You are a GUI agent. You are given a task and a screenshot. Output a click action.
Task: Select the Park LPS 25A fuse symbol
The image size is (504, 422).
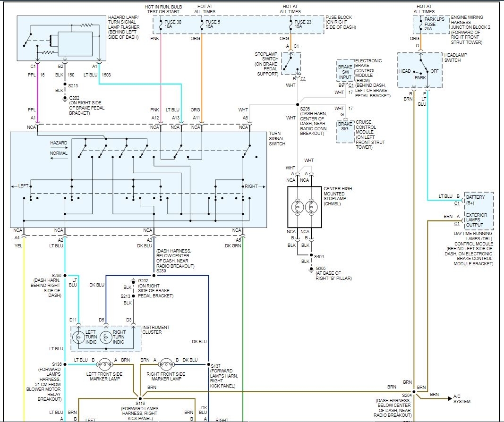pos(421,24)
